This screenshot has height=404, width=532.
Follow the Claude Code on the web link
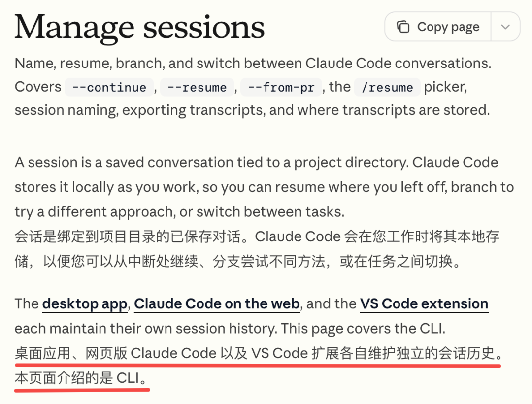217,304
